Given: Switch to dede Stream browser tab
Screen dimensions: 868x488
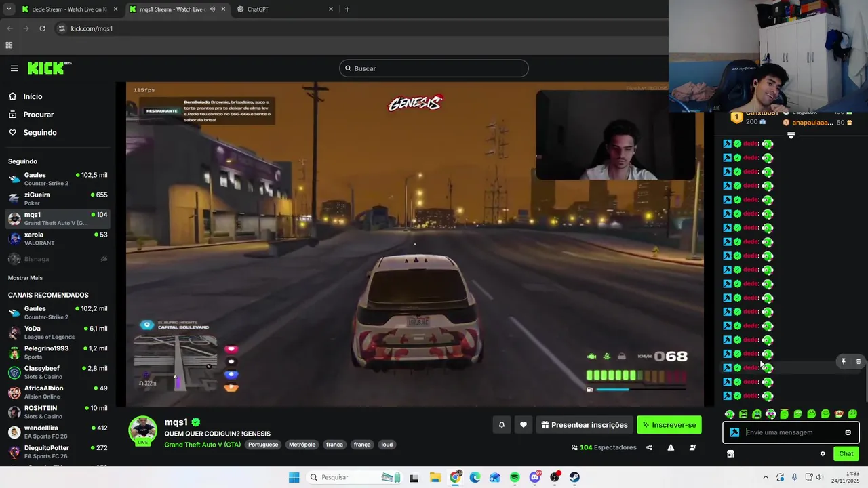Looking at the screenshot, I should coord(68,9).
